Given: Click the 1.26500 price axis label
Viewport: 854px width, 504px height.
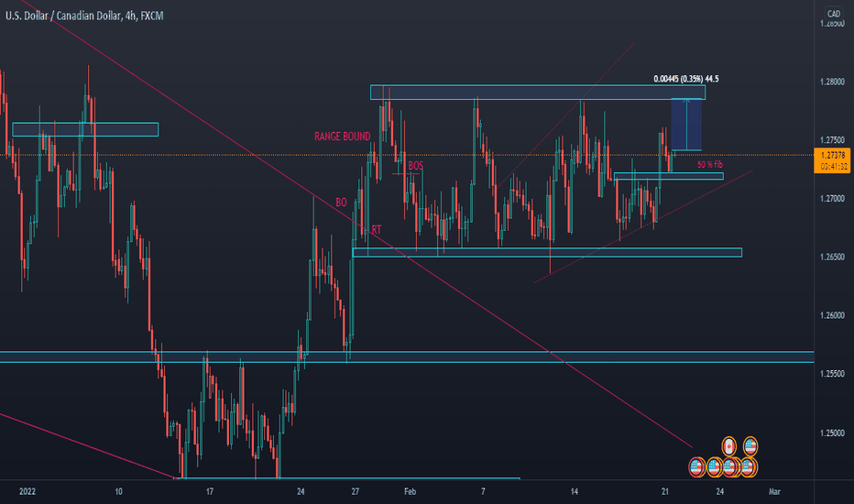Looking at the screenshot, I should click(x=832, y=257).
